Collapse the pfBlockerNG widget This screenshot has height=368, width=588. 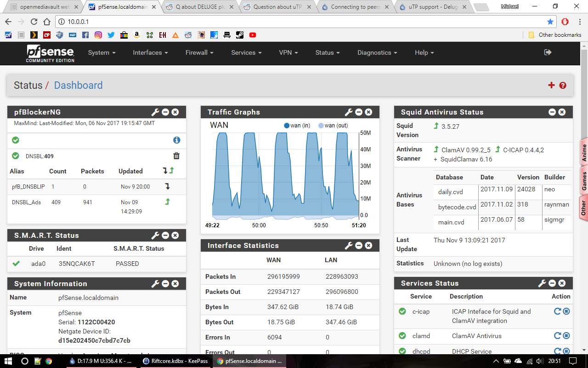[165, 112]
